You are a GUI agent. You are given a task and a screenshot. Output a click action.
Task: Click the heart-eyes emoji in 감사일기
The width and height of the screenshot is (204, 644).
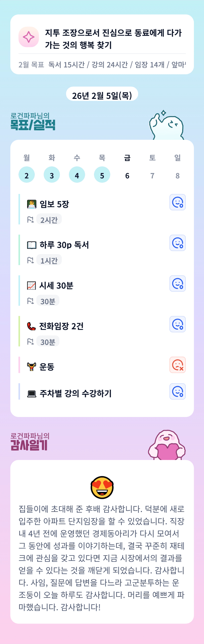click(x=102, y=487)
